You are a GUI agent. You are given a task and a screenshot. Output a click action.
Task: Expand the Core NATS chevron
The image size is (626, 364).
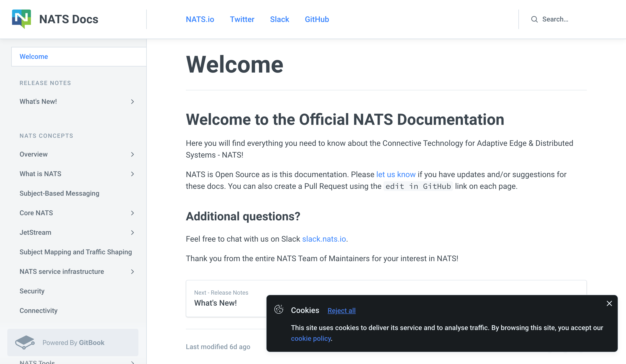pyautogui.click(x=132, y=213)
